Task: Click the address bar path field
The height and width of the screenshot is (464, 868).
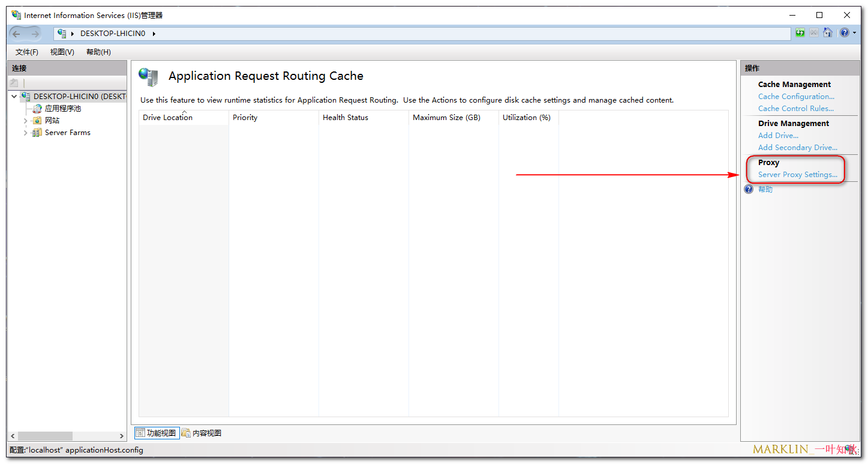Action: [x=422, y=34]
